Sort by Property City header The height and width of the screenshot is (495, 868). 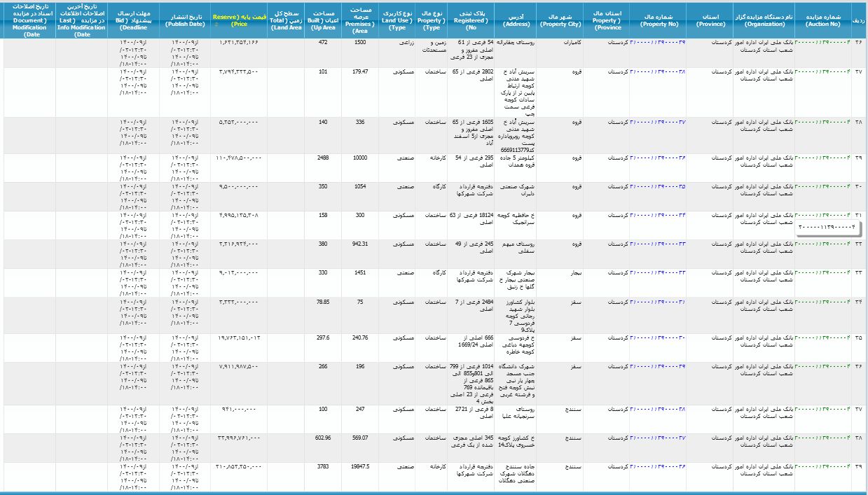(561, 19)
